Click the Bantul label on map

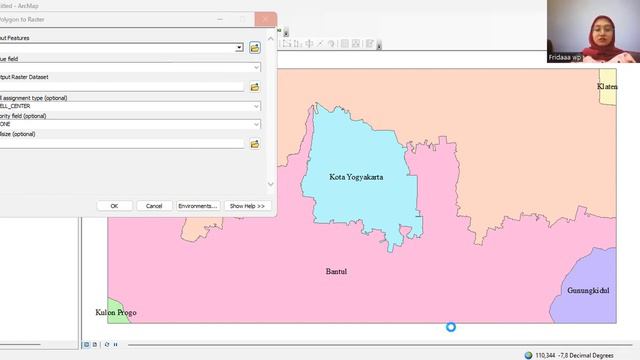coord(336,271)
